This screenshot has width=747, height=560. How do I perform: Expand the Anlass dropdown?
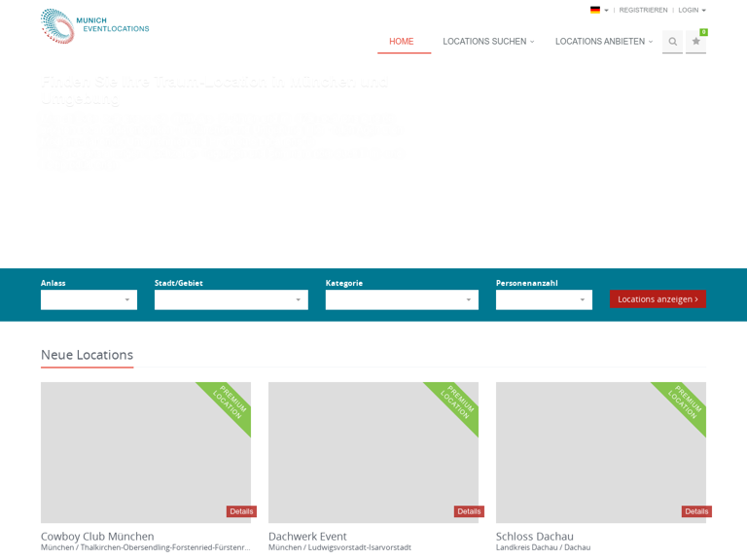click(x=89, y=299)
